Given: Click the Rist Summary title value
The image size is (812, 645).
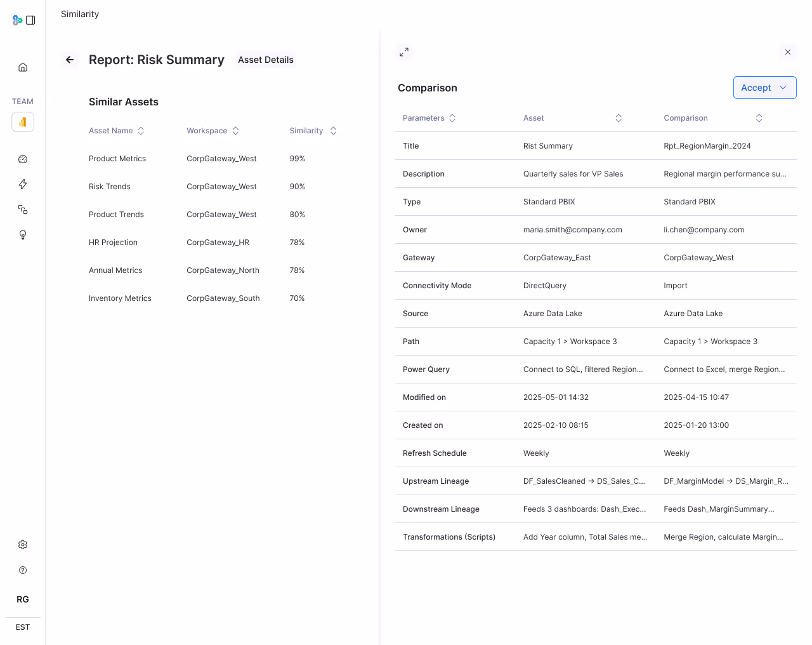Looking at the screenshot, I should click(x=548, y=146).
